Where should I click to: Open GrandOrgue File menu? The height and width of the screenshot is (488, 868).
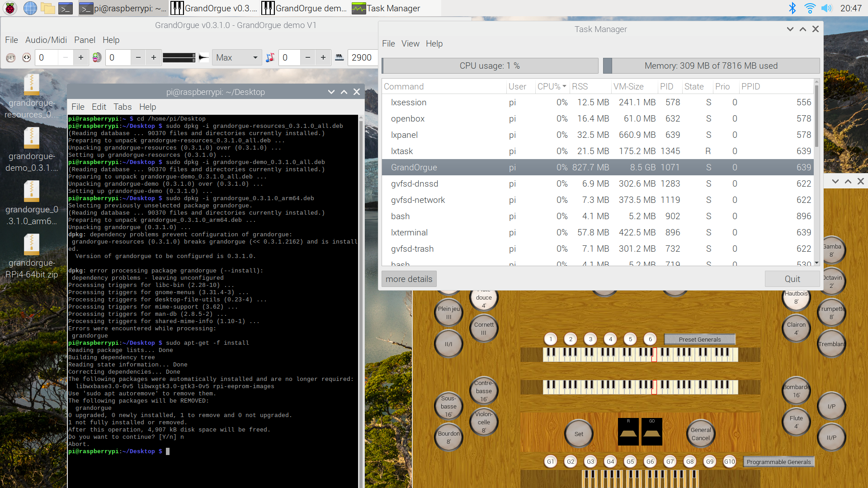tap(11, 40)
